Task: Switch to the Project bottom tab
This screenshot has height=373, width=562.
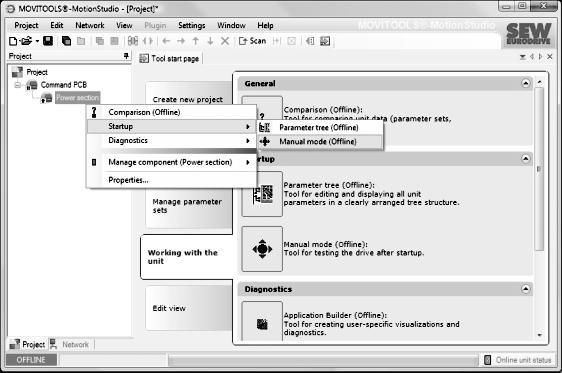Action: point(28,344)
